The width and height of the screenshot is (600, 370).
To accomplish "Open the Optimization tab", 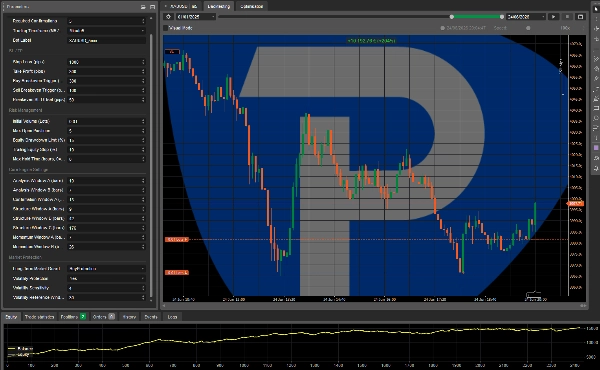I will (251, 6).
